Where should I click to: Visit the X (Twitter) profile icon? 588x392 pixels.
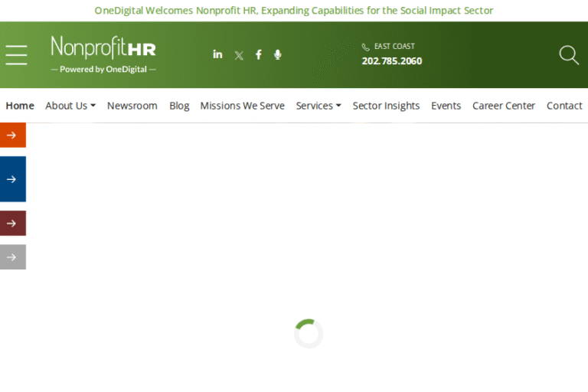click(x=239, y=55)
